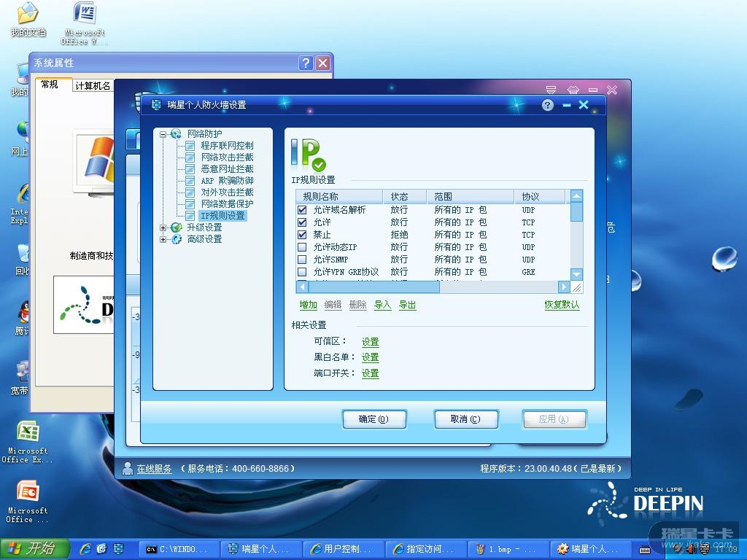Click the 增加 link to add rule

pos(309,305)
